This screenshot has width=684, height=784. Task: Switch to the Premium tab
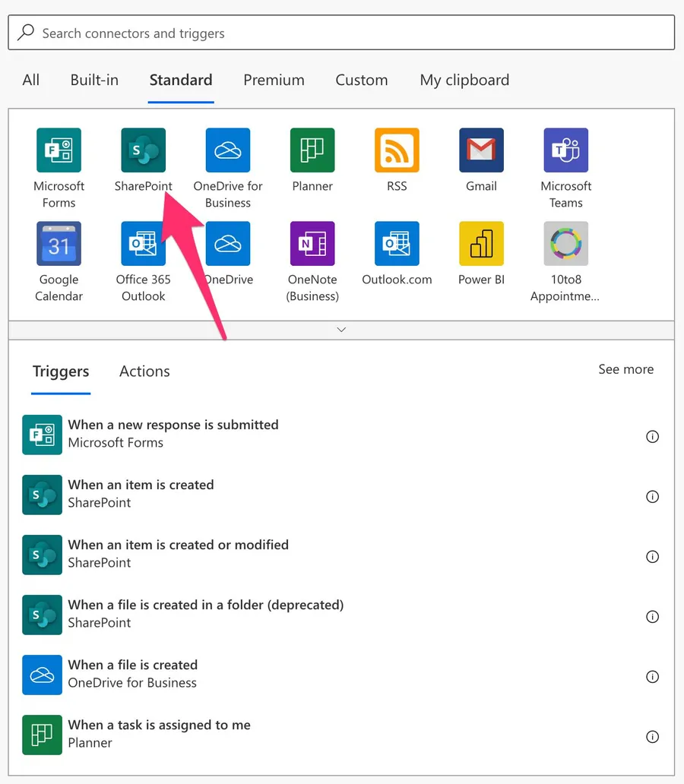pyautogui.click(x=274, y=80)
